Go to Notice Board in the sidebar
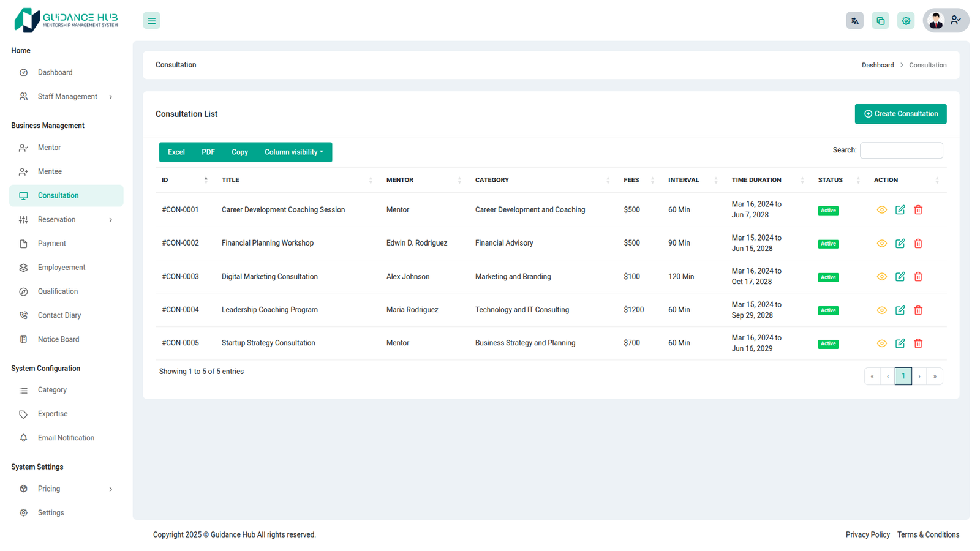 point(58,339)
